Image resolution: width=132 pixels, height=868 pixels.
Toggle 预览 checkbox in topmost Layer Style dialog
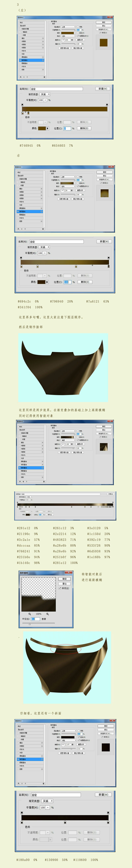[x=101, y=33]
